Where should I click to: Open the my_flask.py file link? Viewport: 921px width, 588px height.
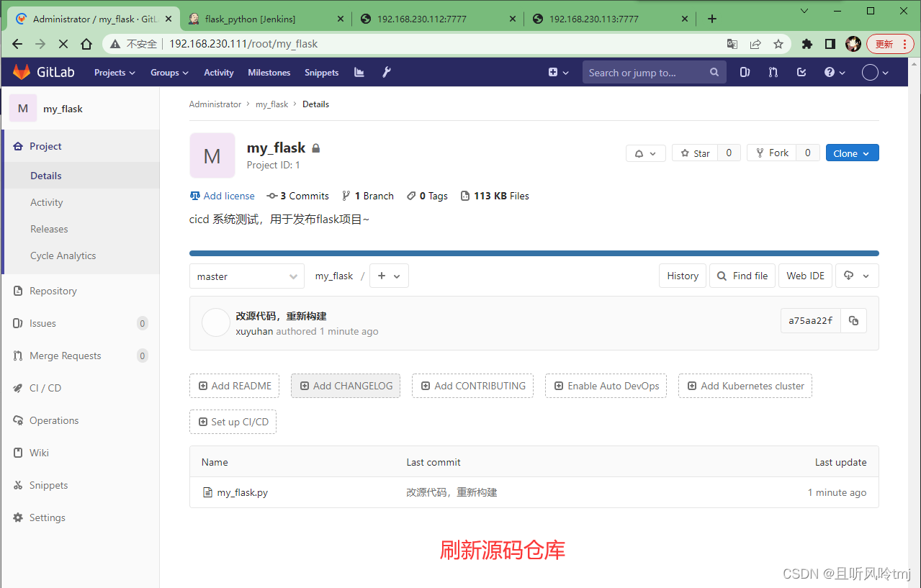242,493
